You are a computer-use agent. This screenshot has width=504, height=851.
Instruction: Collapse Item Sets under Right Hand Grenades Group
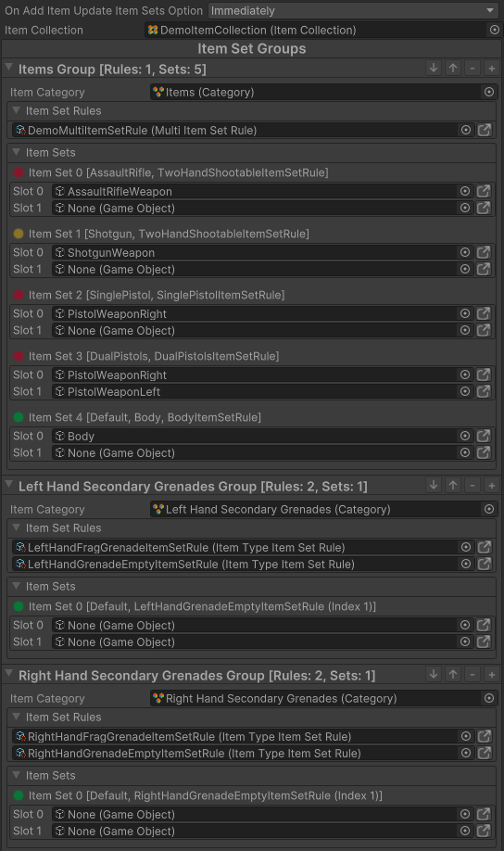(x=17, y=774)
